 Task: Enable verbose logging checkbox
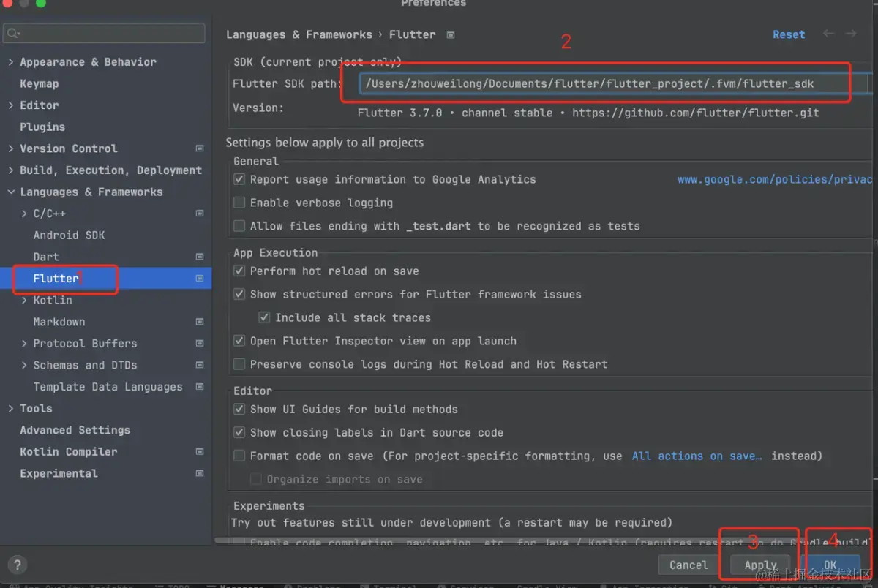[x=239, y=203]
